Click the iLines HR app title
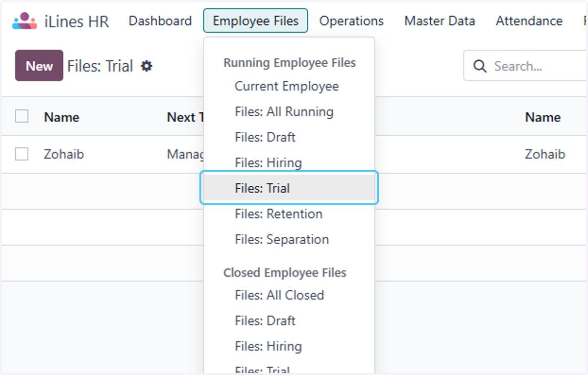This screenshot has width=588, height=375. [76, 22]
